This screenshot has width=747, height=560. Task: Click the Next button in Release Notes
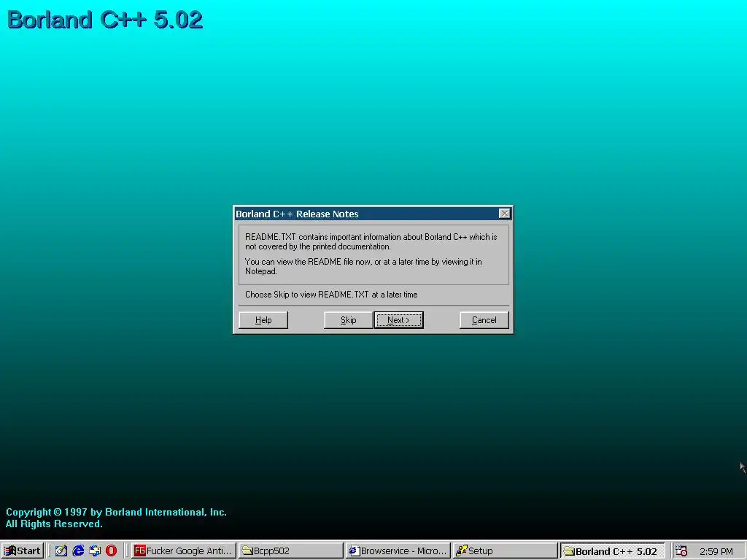[399, 320]
